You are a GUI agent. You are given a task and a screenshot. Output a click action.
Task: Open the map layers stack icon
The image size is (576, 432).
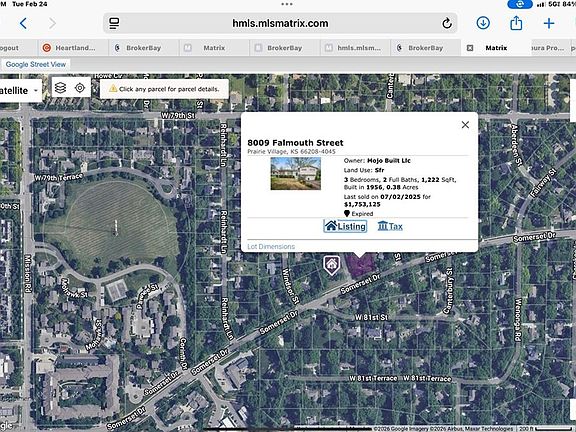pos(61,88)
